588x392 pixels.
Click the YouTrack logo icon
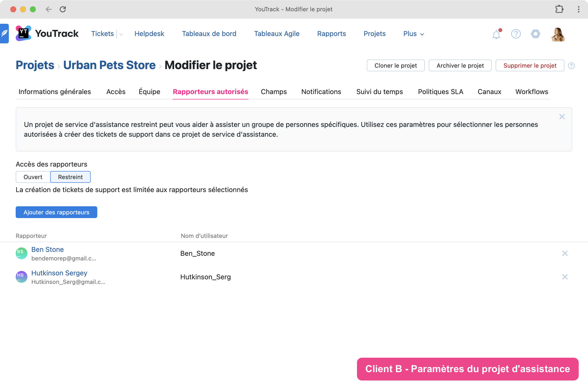[x=23, y=33]
